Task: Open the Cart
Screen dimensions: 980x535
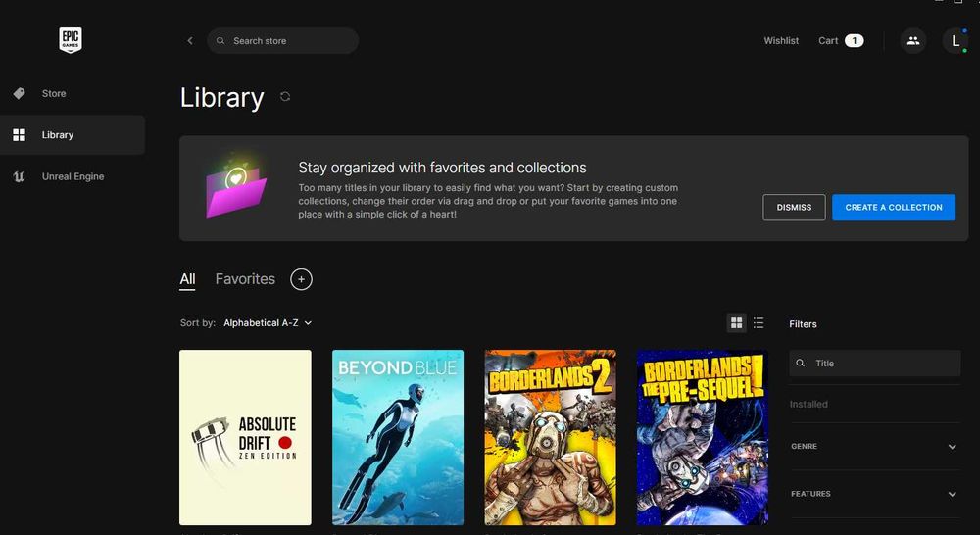Action: point(841,40)
